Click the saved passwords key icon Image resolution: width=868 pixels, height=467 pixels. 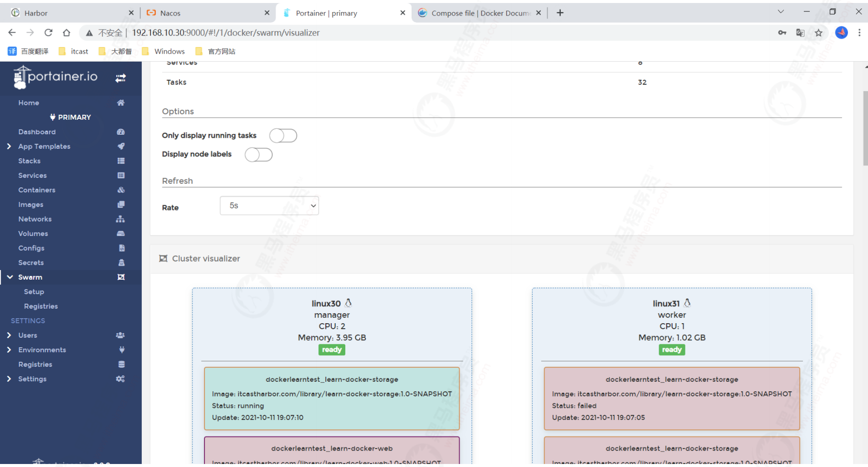click(782, 33)
